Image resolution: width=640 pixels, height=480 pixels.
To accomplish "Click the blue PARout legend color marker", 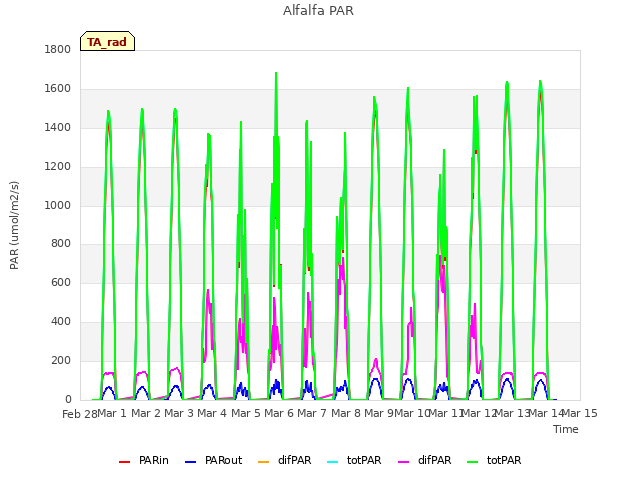I will pyautogui.click(x=191, y=462).
